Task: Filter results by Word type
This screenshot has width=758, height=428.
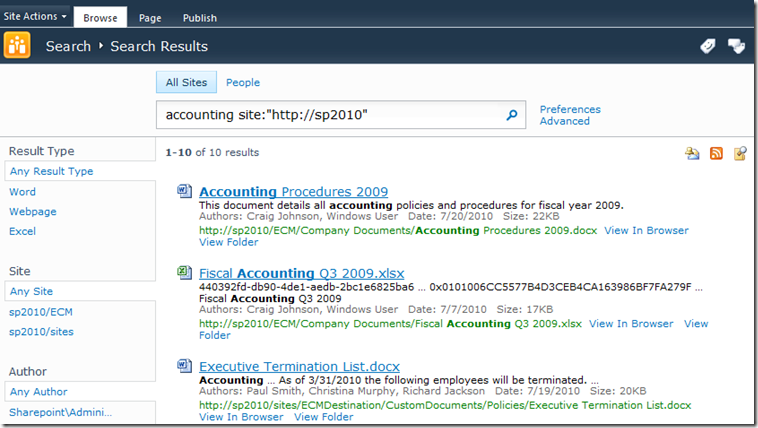Action: [22, 192]
